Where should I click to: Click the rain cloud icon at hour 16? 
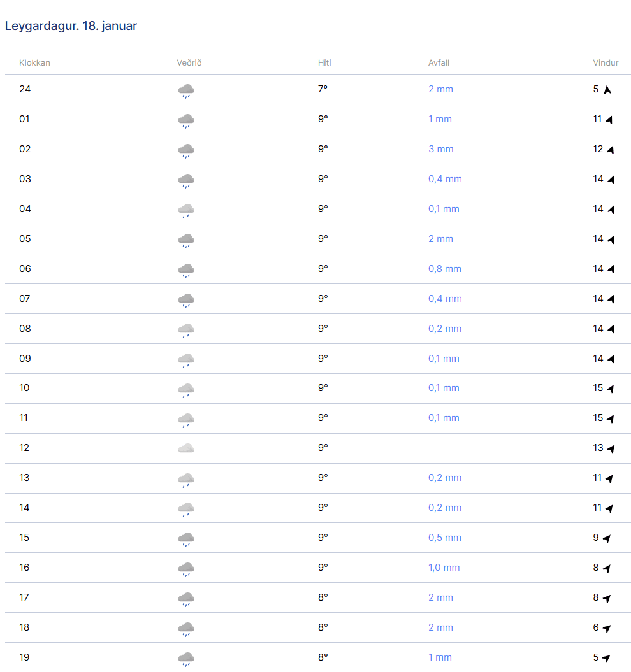186,569
